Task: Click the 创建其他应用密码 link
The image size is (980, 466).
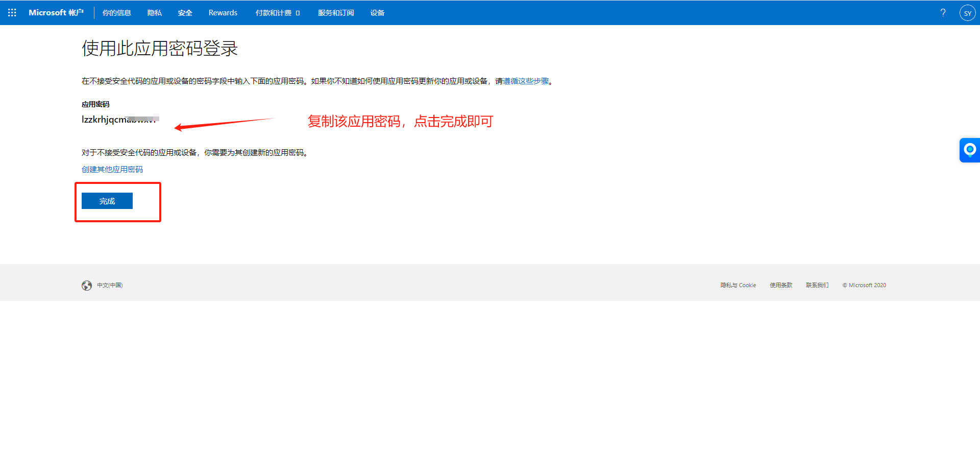Action: click(112, 170)
